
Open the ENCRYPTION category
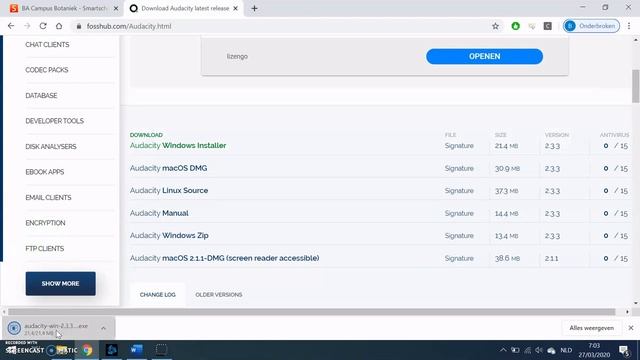[45, 223]
